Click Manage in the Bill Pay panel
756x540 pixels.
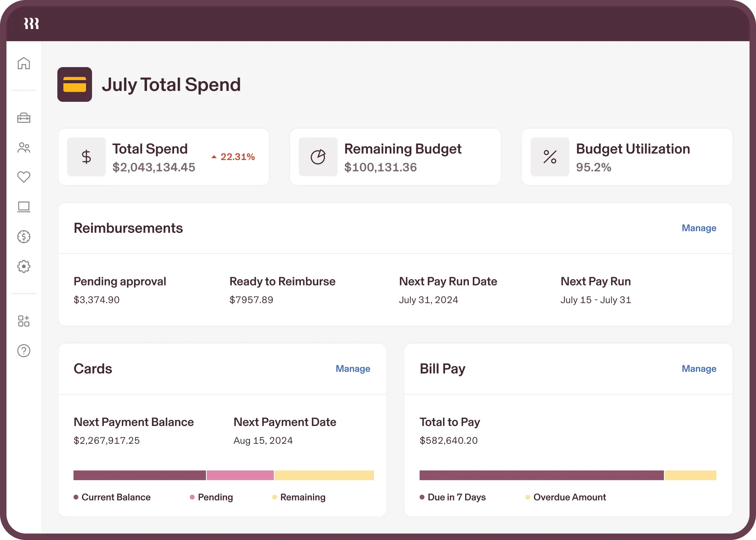699,369
